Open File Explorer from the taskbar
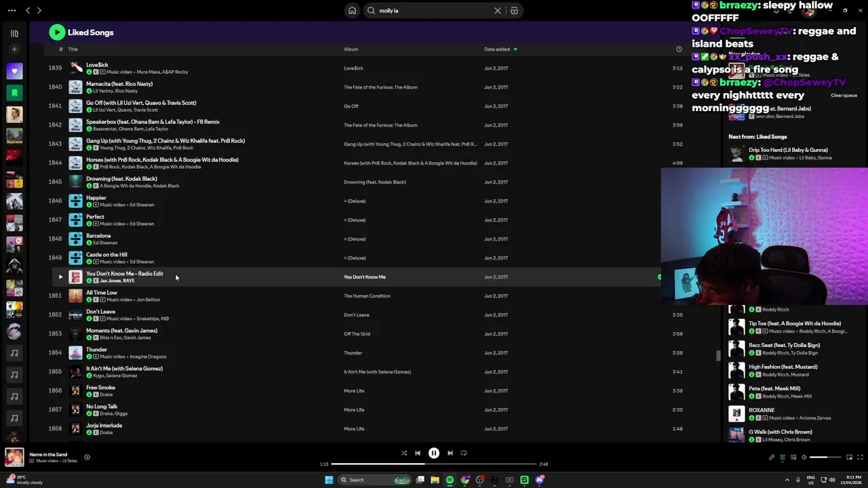Viewport: 868px width, 488px height. click(x=435, y=480)
